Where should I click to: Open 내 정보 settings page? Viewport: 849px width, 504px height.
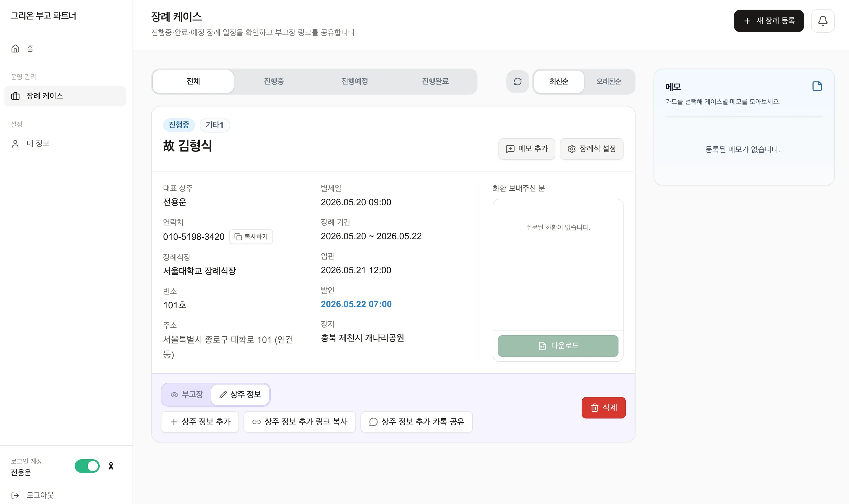[65, 144]
